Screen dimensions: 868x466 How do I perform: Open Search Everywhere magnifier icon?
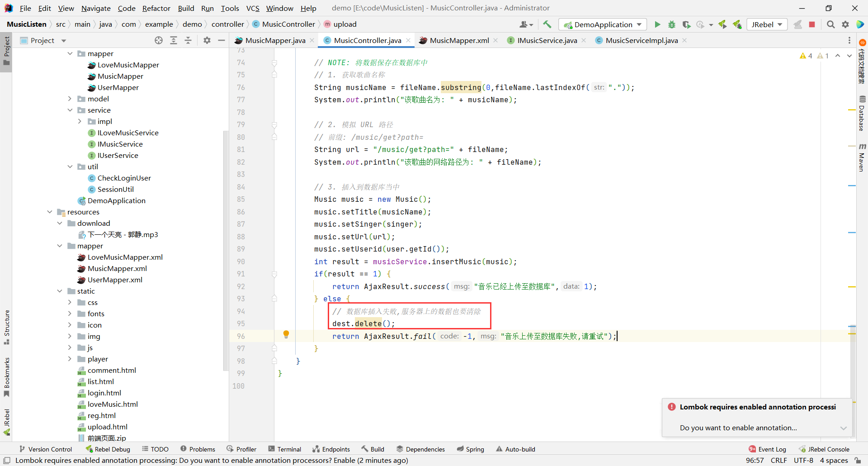pyautogui.click(x=830, y=24)
